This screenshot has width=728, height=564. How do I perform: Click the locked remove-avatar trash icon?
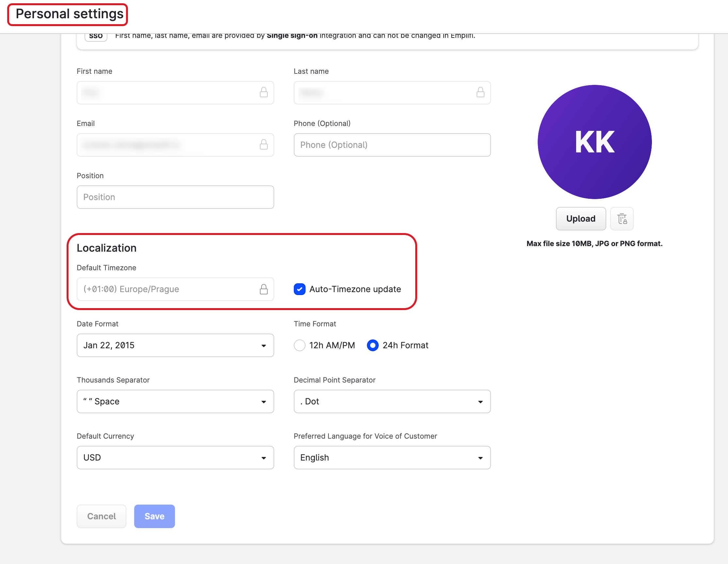(x=621, y=219)
